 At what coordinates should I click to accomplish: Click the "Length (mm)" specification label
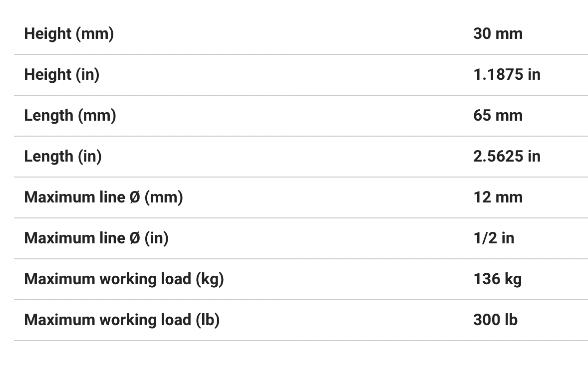[70, 116]
